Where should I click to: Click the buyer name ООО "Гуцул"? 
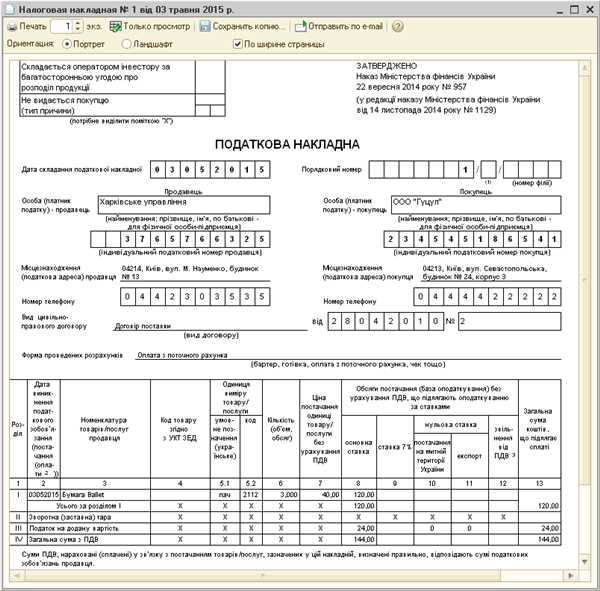417,202
